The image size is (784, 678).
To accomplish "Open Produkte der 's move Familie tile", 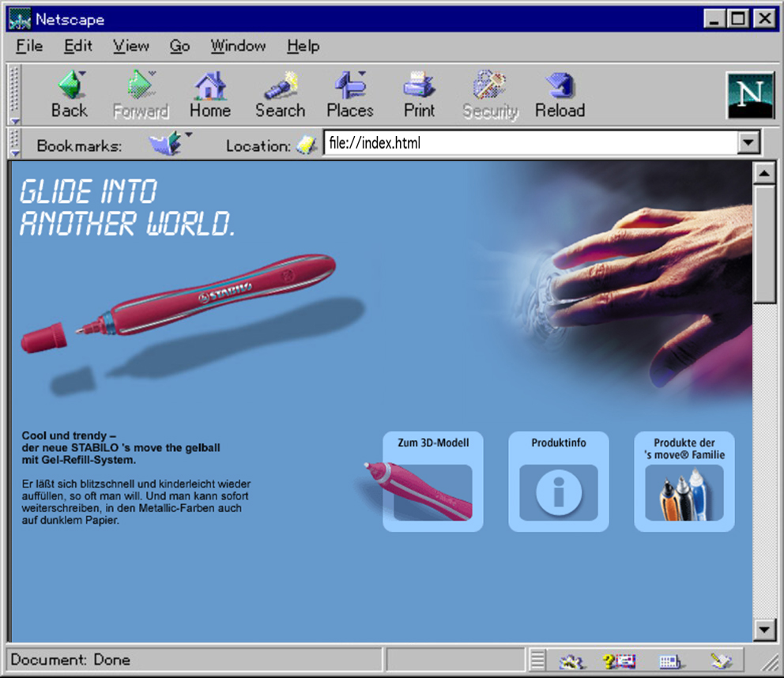I will (x=684, y=481).
